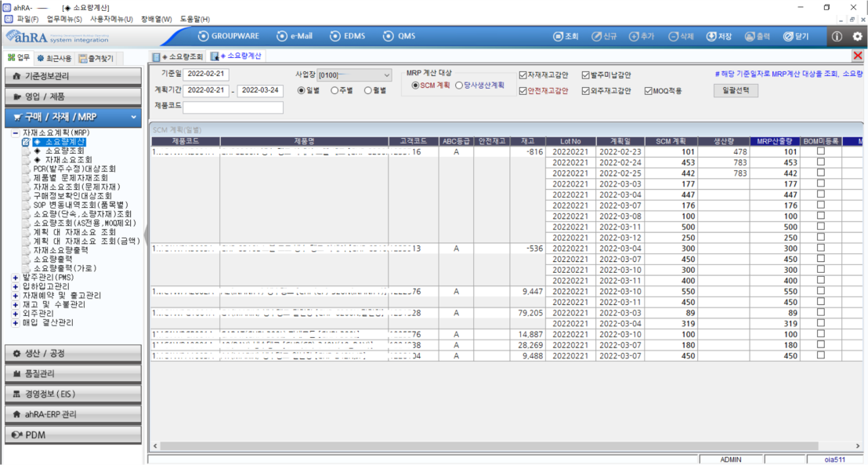
Task: Expand 재고 및 수불관리 tree node
Action: click(16, 305)
